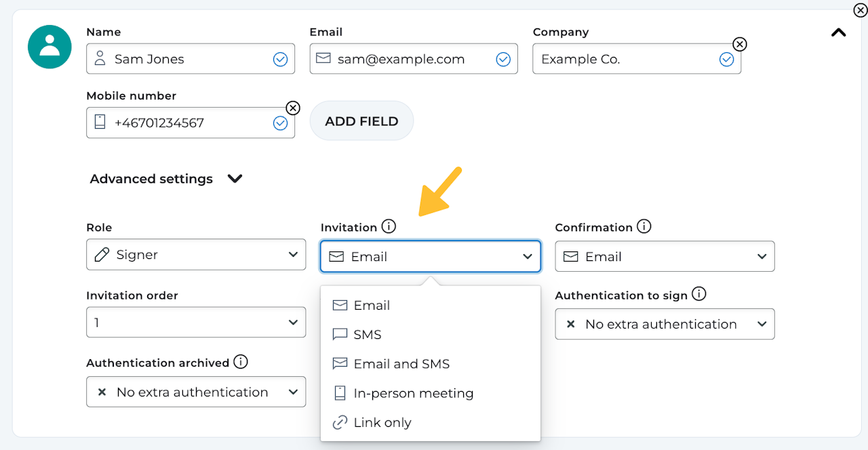
Task: Open the Role dropdown showing Signer
Action: pos(196,255)
